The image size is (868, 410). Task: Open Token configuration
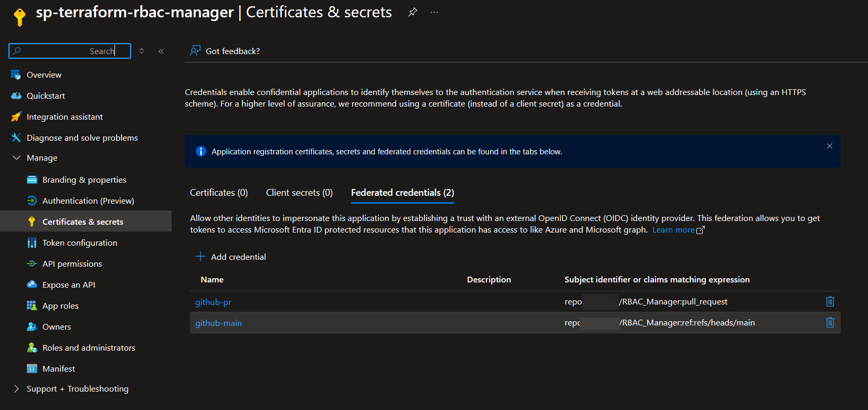click(80, 243)
